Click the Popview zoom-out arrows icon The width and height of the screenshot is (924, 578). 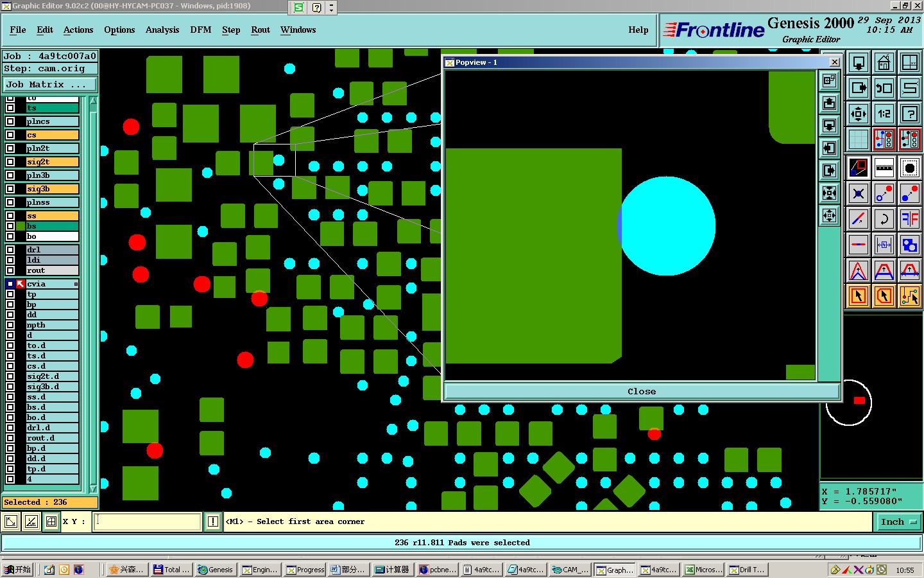click(x=830, y=216)
